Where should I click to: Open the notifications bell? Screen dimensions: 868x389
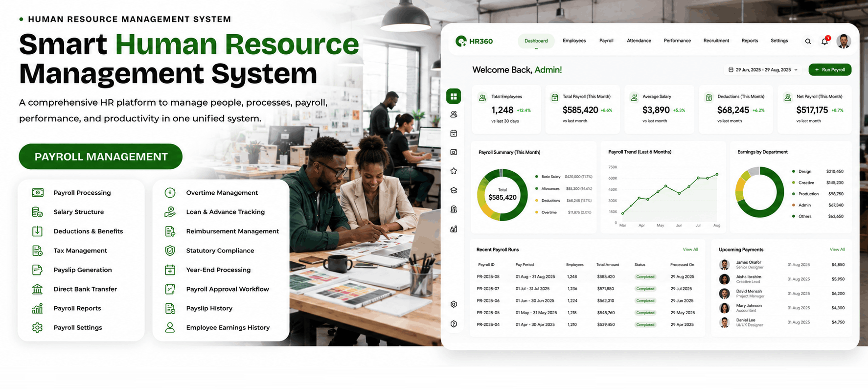[824, 41]
